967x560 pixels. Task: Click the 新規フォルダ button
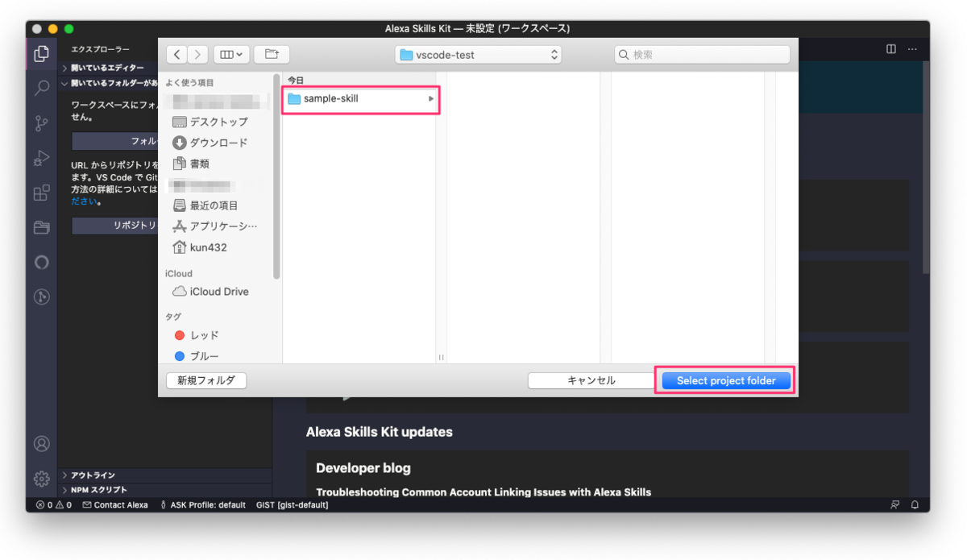[x=206, y=380]
